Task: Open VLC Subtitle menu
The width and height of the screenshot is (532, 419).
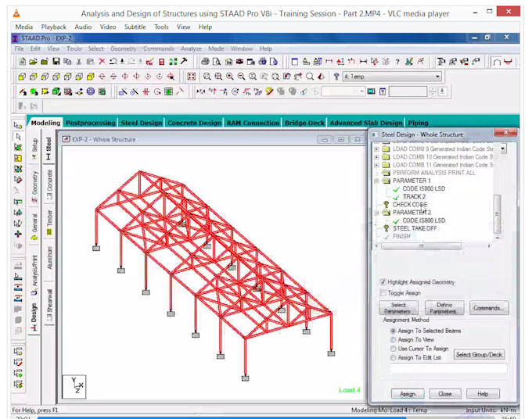Action: pos(135,27)
